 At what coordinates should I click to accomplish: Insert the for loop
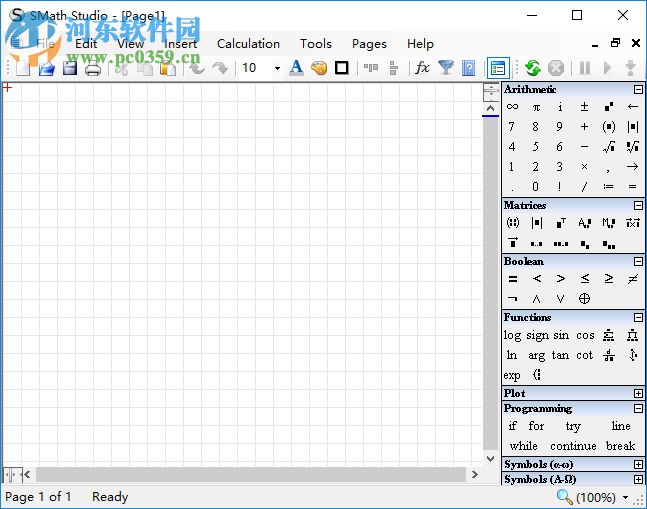pos(536,426)
